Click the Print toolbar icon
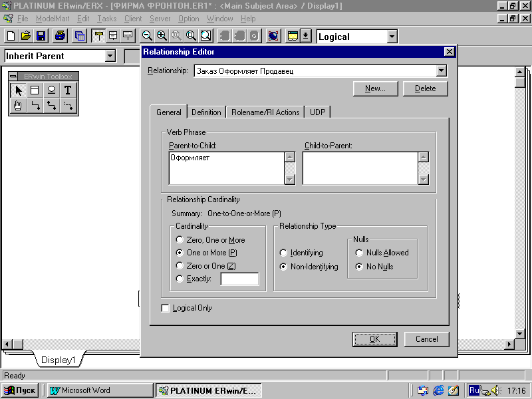Image resolution: width=532 pixels, height=399 pixels. point(60,36)
